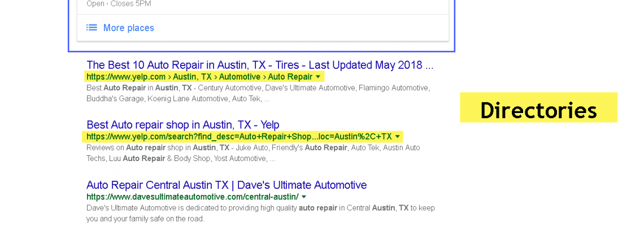
Task: Open Dave's Ultimate Automotive Central Austin result
Action: tap(226, 185)
